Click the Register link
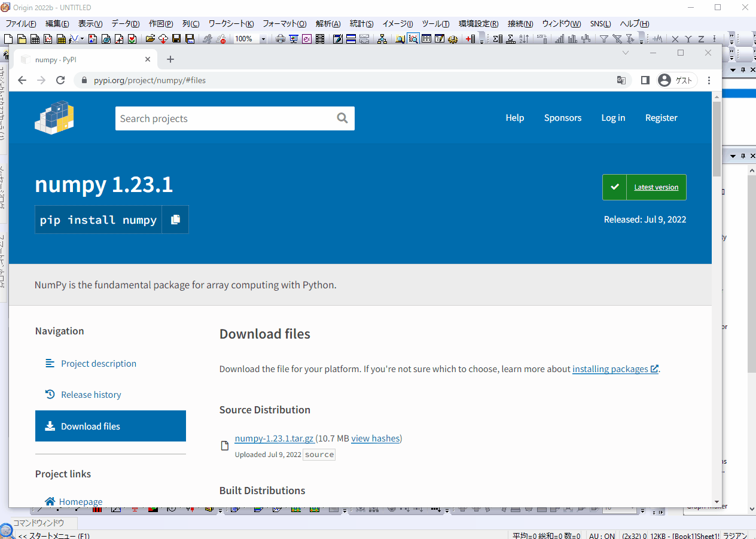The image size is (756, 539). (x=661, y=118)
